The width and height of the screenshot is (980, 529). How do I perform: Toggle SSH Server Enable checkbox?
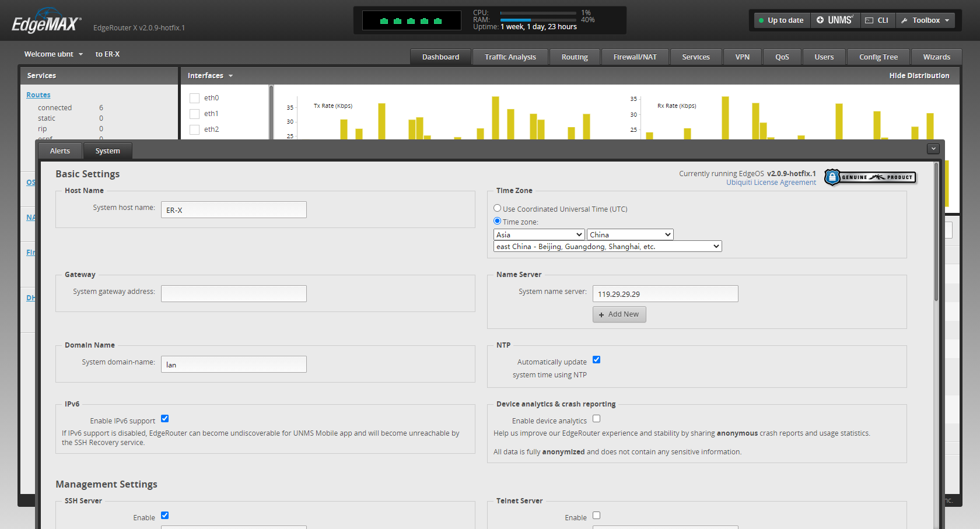(x=164, y=516)
